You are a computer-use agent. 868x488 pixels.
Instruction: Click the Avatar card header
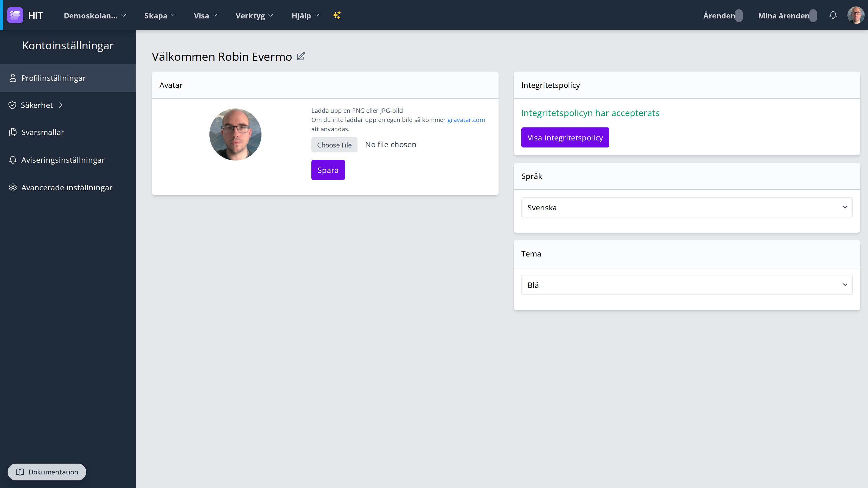point(325,85)
